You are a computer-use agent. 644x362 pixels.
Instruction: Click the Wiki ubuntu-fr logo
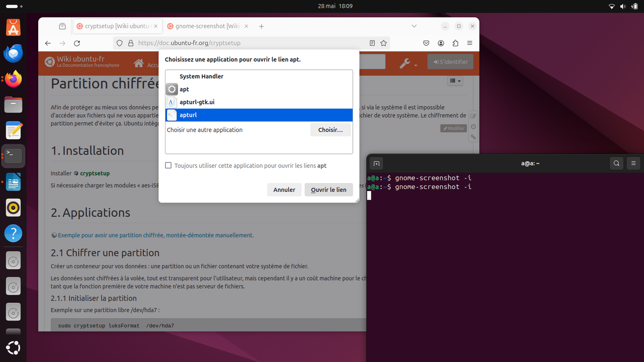click(82, 62)
